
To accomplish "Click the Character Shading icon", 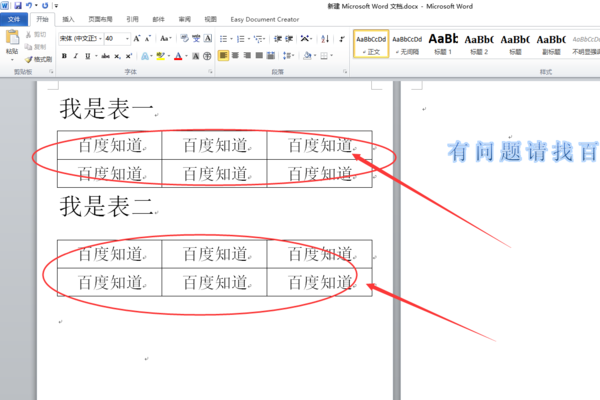I will click(196, 56).
